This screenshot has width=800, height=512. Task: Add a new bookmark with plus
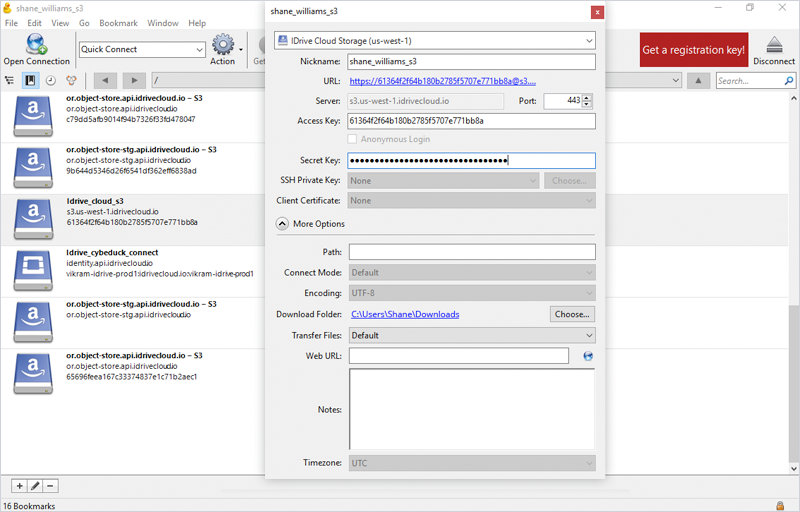pyautogui.click(x=19, y=486)
